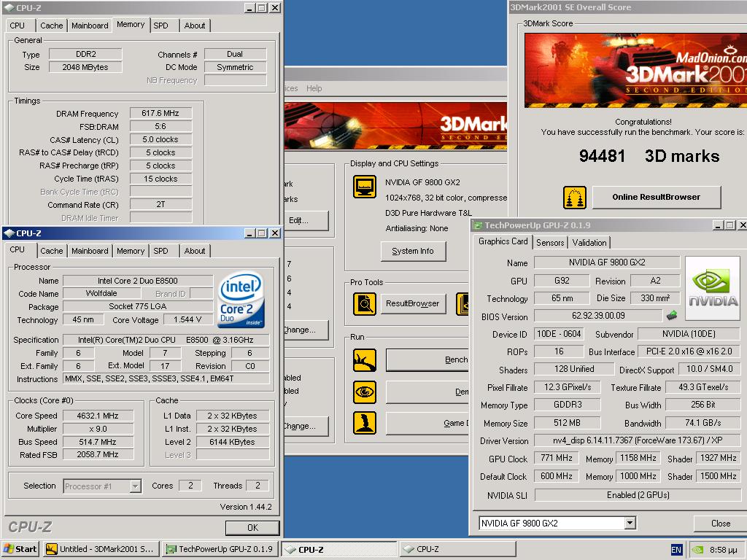Click the Close button in GPU-Z
Image resolution: width=747 pixels, height=560 pixels.
click(x=720, y=524)
